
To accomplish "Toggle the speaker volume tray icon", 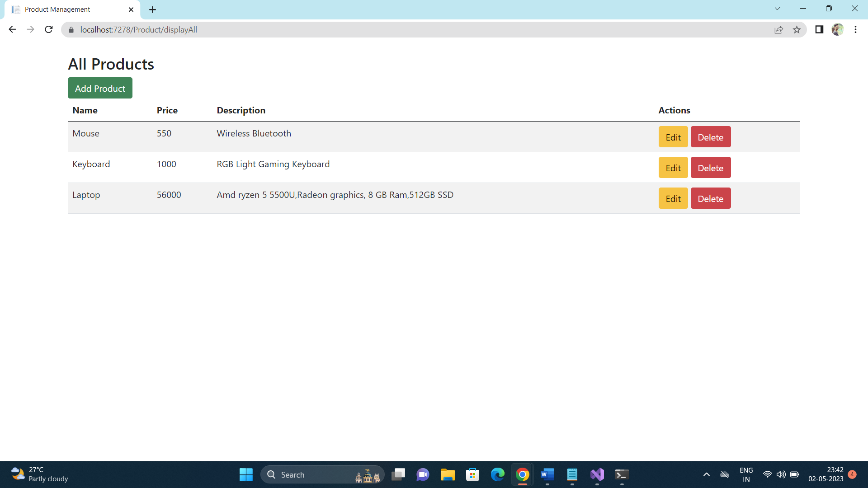I will coord(781,474).
